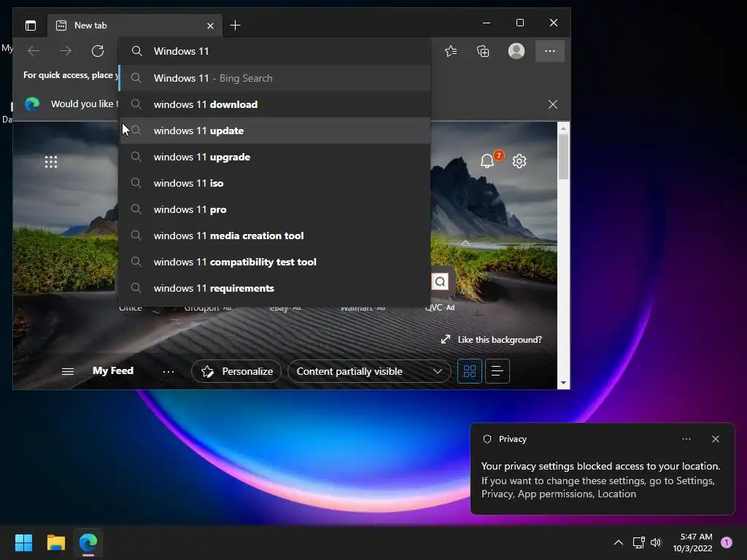Image resolution: width=747 pixels, height=560 pixels.
Task: Switch feed to grid view
Action: tap(470, 371)
